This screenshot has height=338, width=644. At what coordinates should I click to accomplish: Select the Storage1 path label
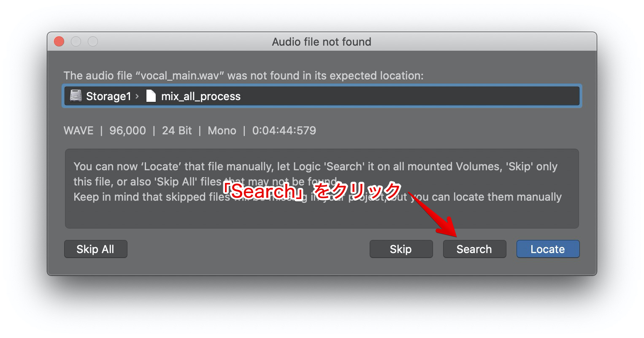(108, 96)
